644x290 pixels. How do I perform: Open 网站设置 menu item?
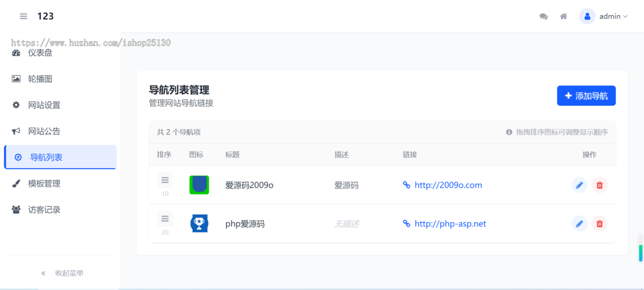60,105
